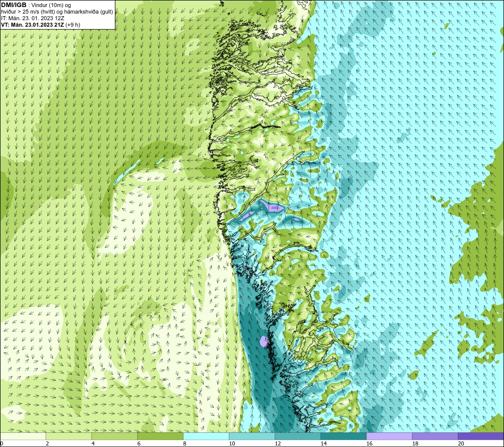Click the 'IT: Mán. 23. 01. 2023 12Z' line

[x=33, y=18]
